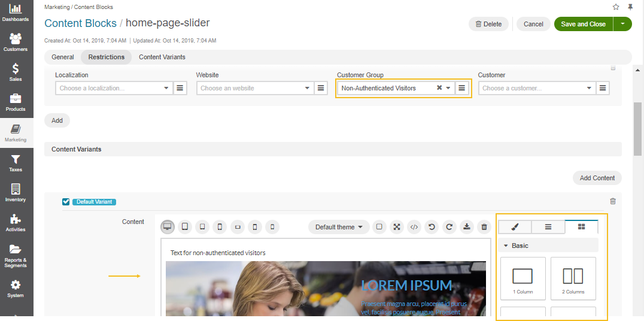Open the Customer dropdown

pyautogui.click(x=537, y=88)
